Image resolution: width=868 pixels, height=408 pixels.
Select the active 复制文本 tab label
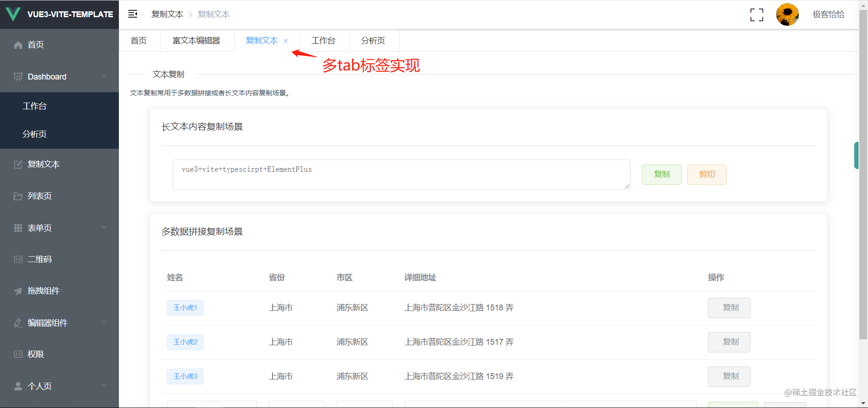[262, 41]
